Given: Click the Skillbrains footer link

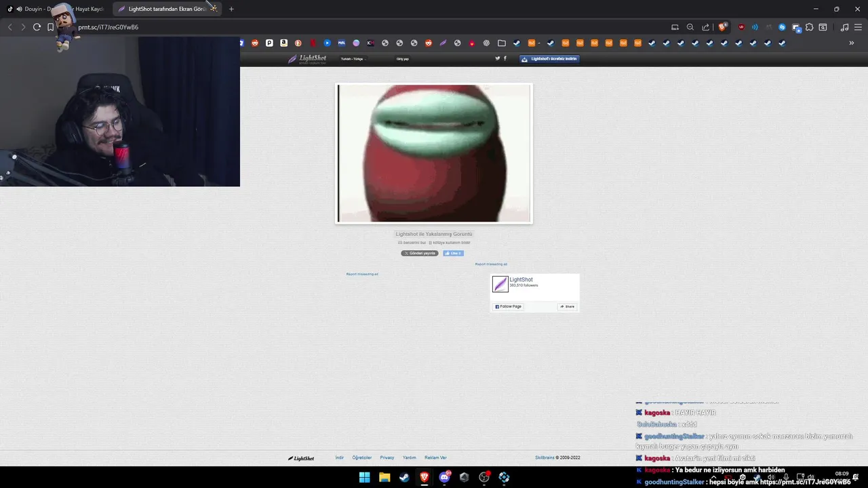Looking at the screenshot, I should [x=545, y=457].
